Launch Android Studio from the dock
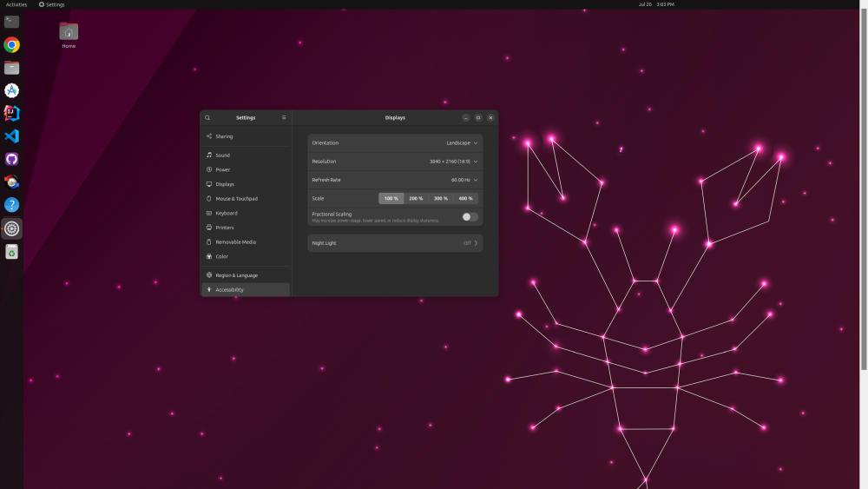This screenshot has height=489, width=868. point(11,90)
